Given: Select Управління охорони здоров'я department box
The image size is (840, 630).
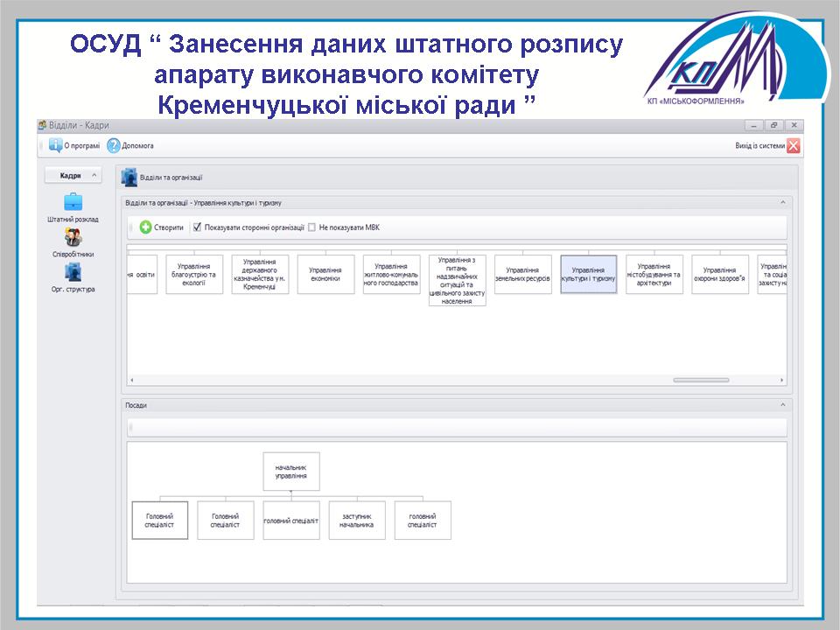Looking at the screenshot, I should click(x=720, y=275).
